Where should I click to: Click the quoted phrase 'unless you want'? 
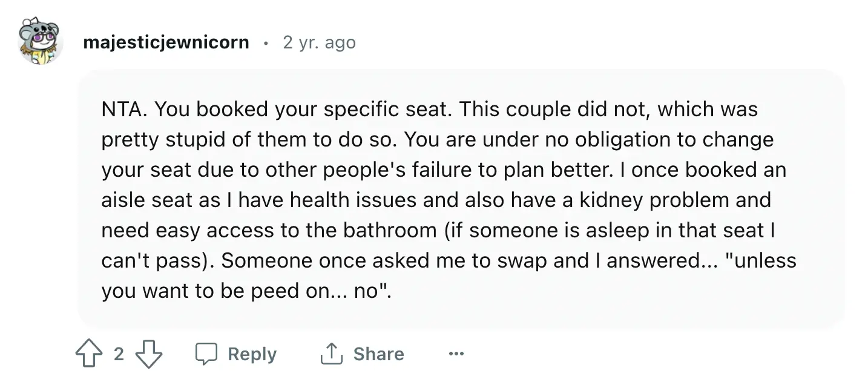click(760, 261)
